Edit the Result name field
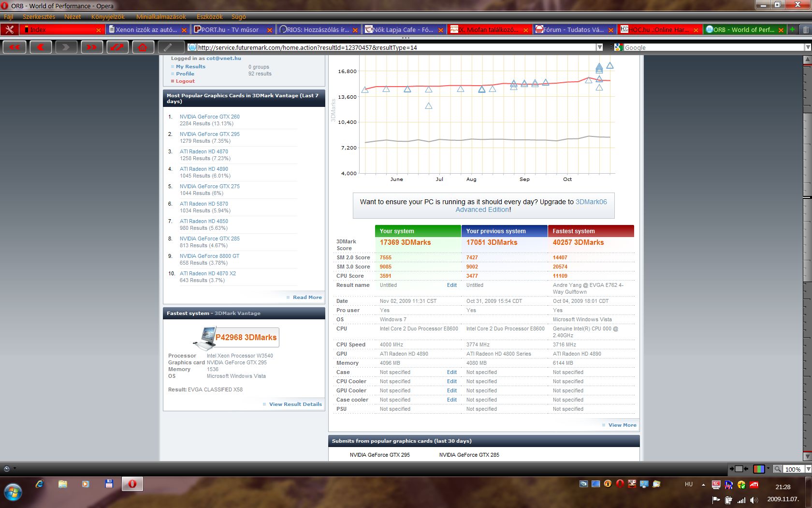This screenshot has width=812, height=508. point(451,285)
